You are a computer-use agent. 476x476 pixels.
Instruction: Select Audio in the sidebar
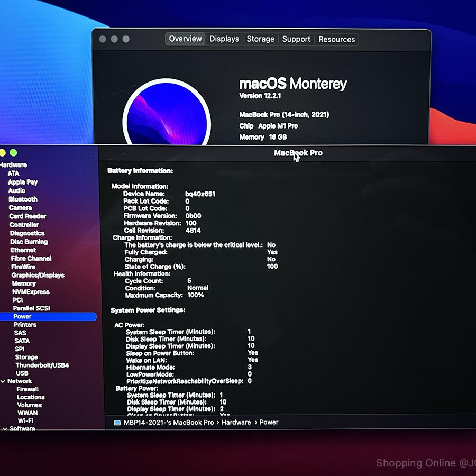(17, 190)
